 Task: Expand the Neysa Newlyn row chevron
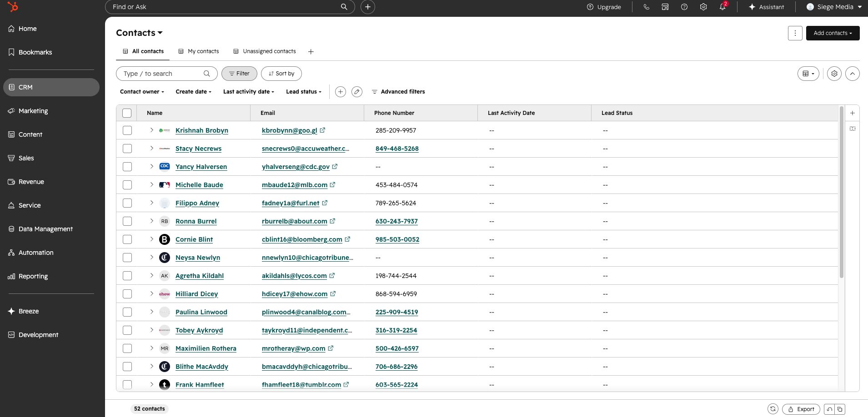(151, 257)
